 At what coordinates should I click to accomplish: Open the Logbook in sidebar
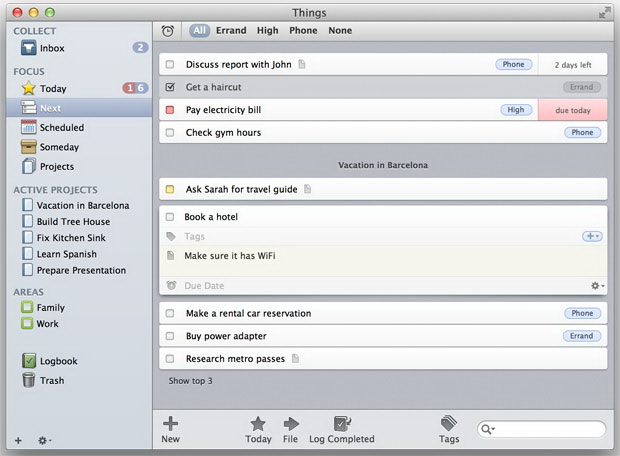click(30, 361)
